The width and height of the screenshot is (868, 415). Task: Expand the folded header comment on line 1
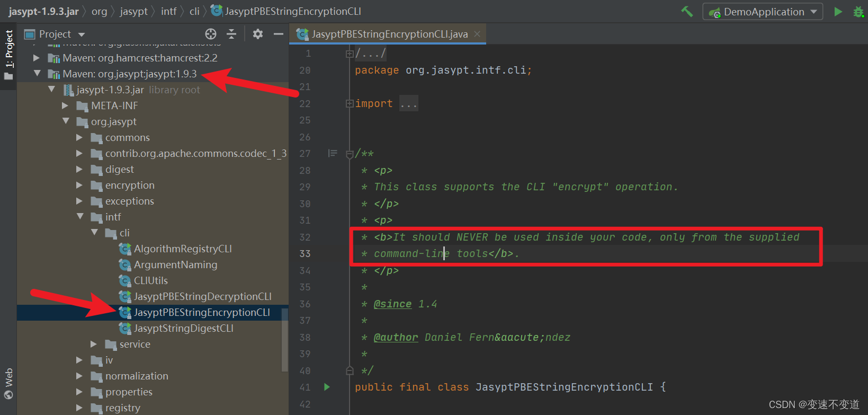350,54
